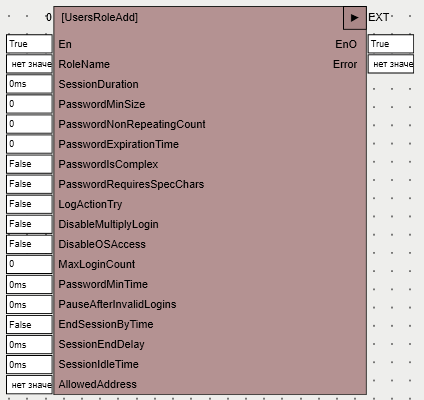The width and height of the screenshot is (424, 400).
Task: Toggle the DisableMultiplyLogin False value
Action: (29, 224)
